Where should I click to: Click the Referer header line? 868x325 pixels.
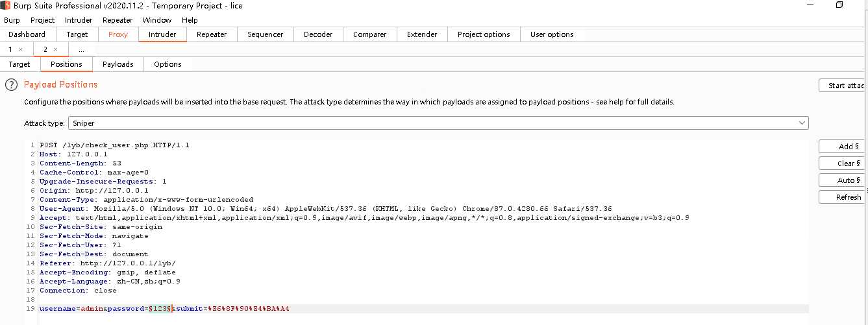click(x=108, y=263)
